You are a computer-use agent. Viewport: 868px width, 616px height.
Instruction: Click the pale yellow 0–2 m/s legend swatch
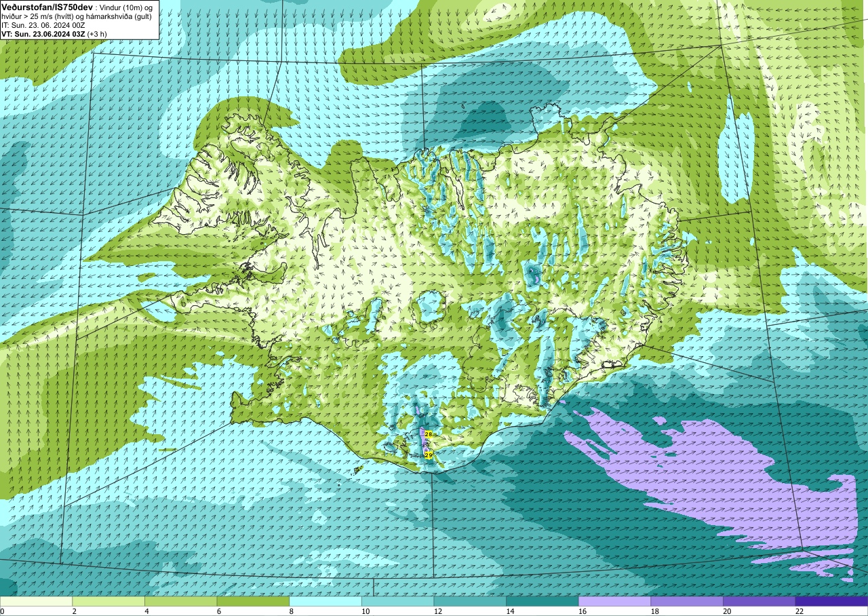(x=36, y=601)
